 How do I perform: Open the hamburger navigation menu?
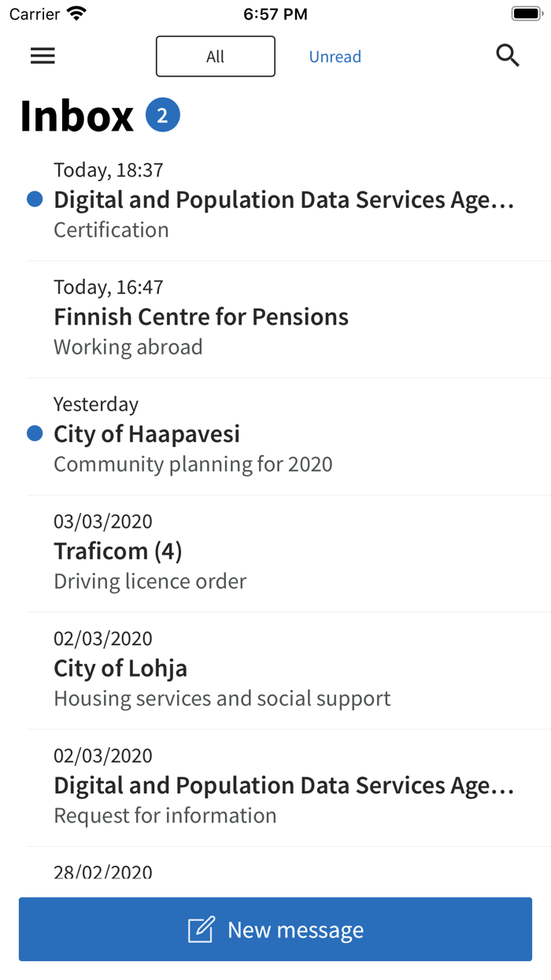[42, 55]
